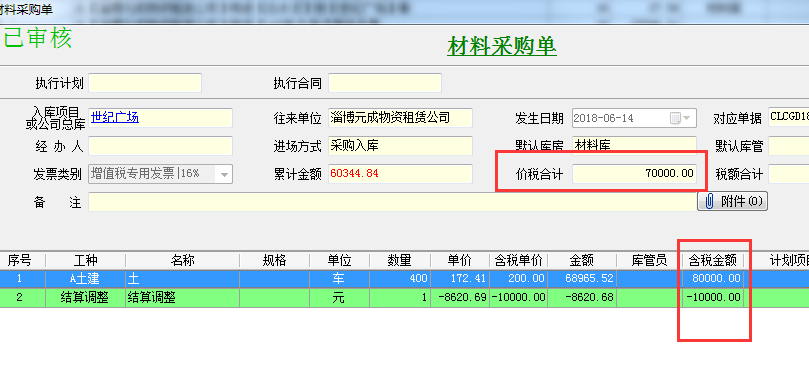Click the 含税金额 column header
The height and width of the screenshot is (382, 809).
click(x=713, y=260)
